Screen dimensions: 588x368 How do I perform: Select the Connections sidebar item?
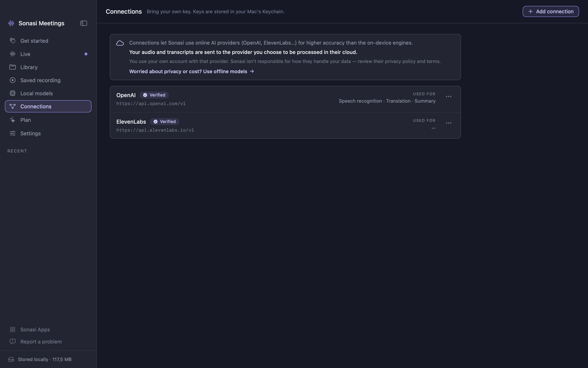48,106
